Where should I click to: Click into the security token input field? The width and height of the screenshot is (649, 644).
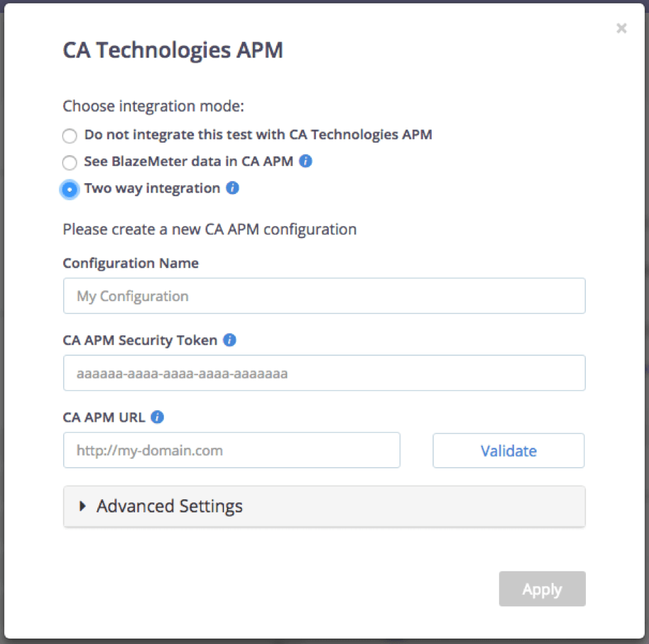pyautogui.click(x=323, y=374)
